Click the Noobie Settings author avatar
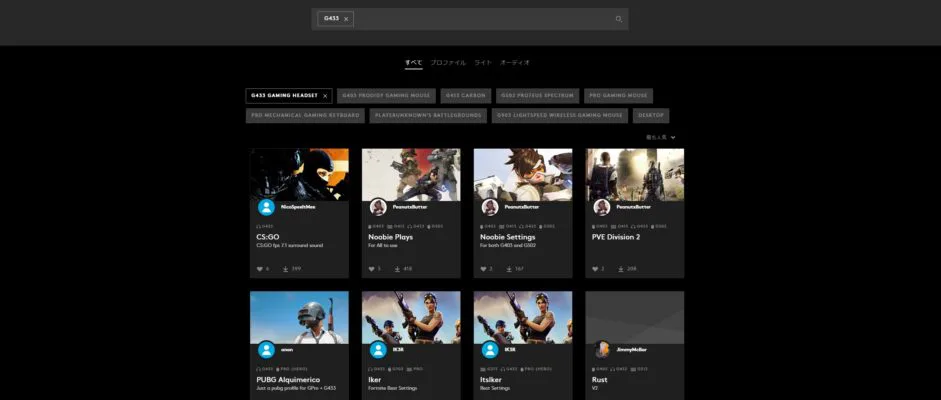Image resolution: width=941 pixels, height=400 pixels. coord(490,207)
